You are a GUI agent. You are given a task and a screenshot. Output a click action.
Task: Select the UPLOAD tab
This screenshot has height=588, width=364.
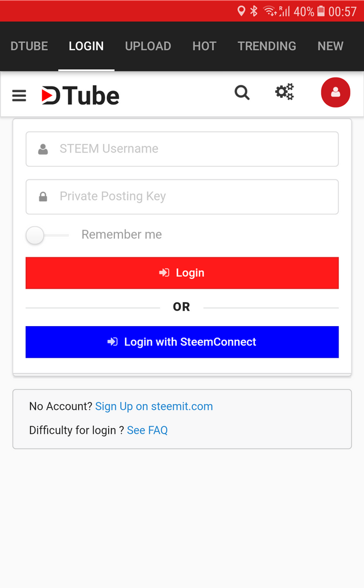click(x=148, y=46)
